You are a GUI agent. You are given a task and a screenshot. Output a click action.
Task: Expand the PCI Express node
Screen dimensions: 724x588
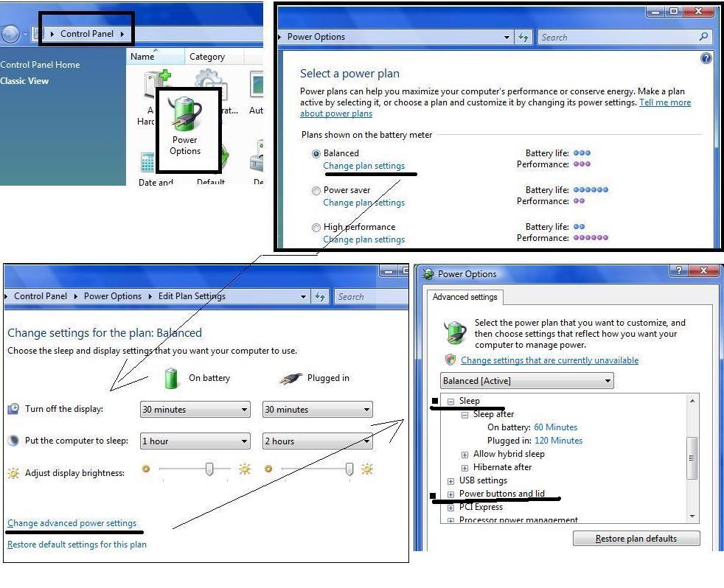point(450,508)
